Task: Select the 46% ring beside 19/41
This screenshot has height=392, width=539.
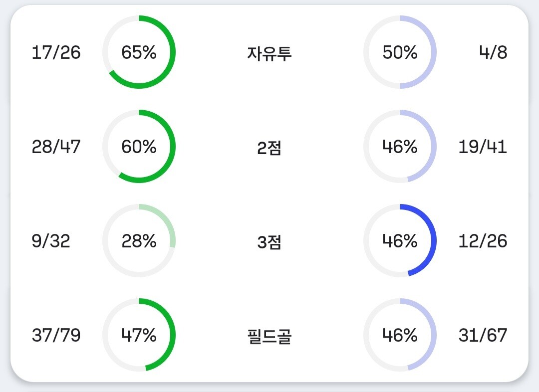Action: pyautogui.click(x=400, y=147)
